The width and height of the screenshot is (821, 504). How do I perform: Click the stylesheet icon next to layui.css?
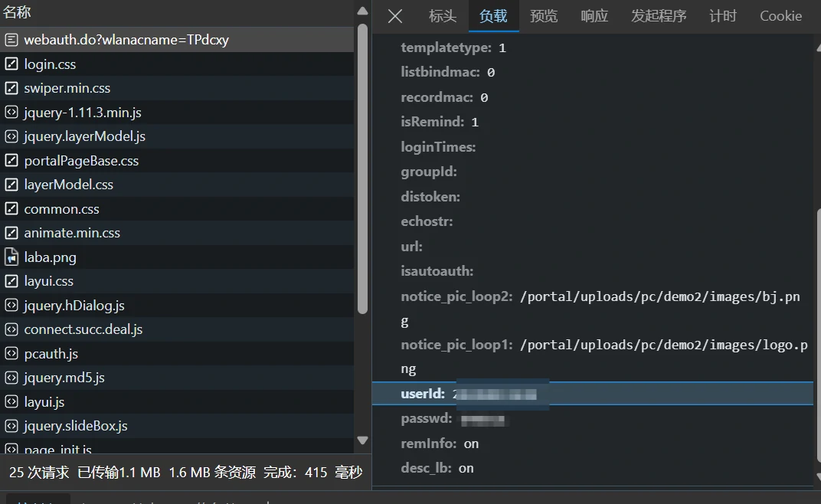coord(11,281)
